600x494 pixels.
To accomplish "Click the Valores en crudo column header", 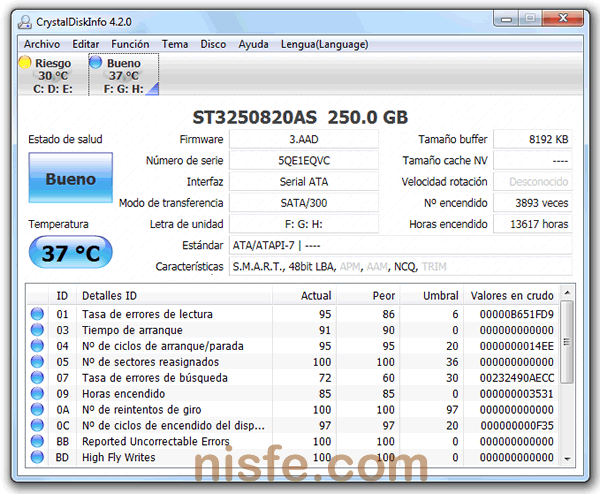I will pyautogui.click(x=511, y=296).
